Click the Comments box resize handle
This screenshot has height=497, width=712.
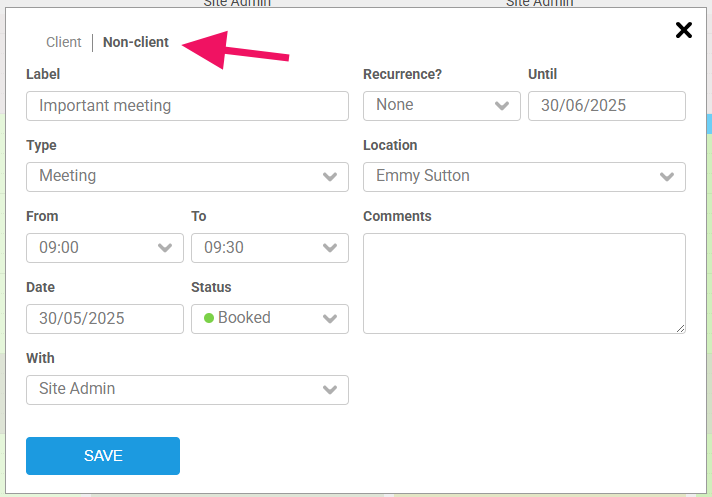(x=681, y=328)
